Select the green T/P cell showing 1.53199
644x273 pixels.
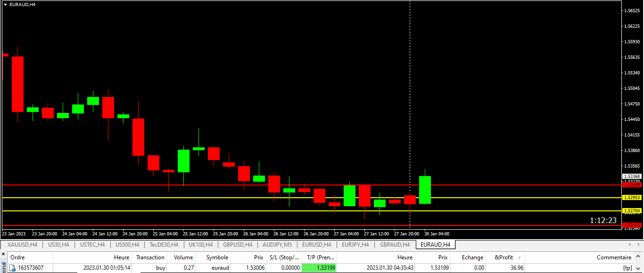[319, 268]
